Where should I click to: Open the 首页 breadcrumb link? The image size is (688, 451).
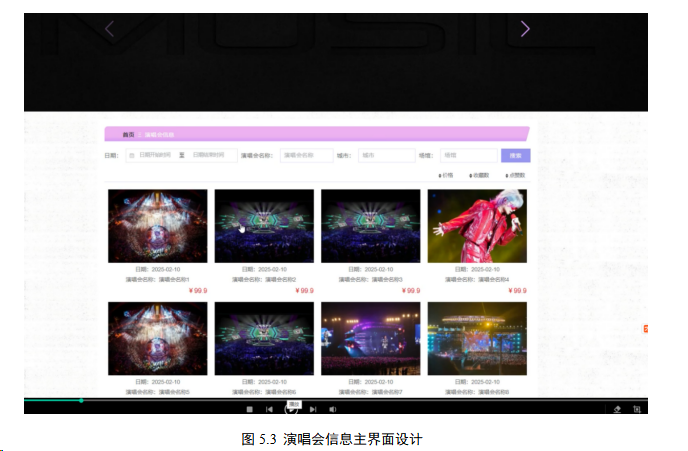coord(128,135)
